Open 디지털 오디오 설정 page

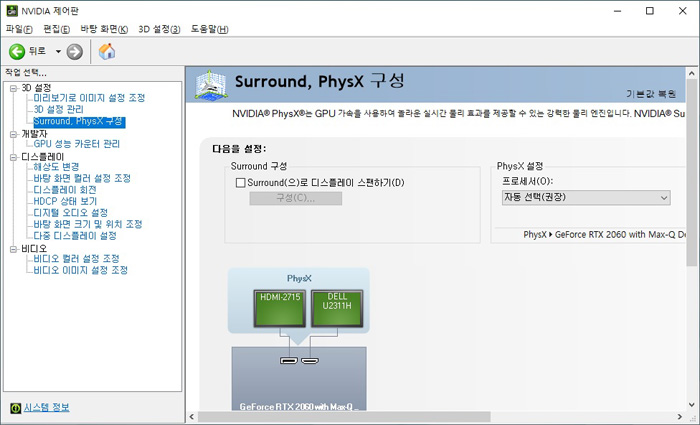(x=71, y=212)
